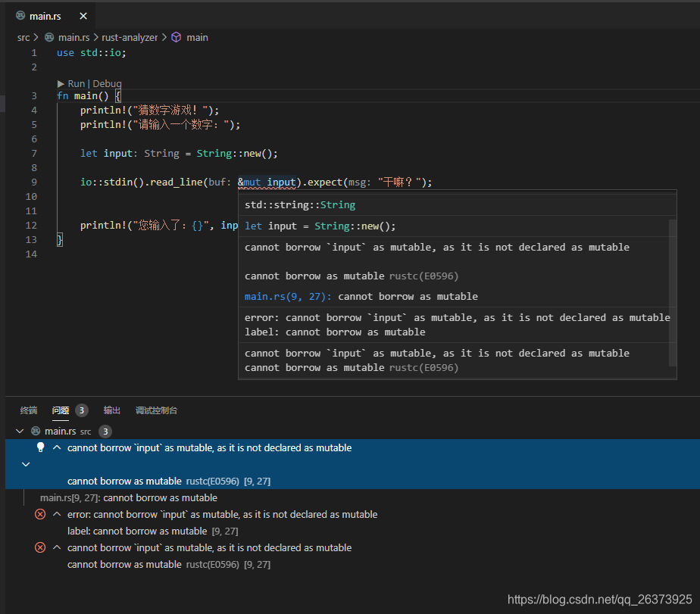This screenshot has height=614, width=700.
Task: Toggle the related information chevron below lightbulb
Action: pos(26,465)
